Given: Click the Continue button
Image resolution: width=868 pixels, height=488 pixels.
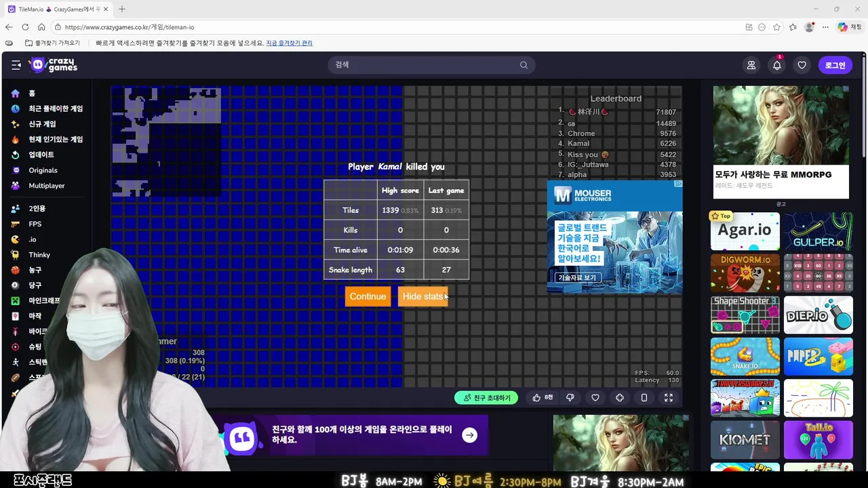Looking at the screenshot, I should tap(368, 296).
